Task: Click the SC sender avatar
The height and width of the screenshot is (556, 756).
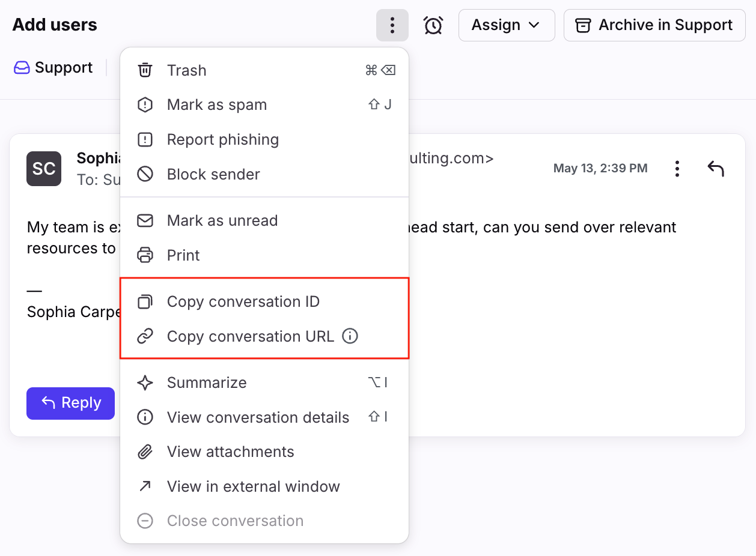Action: [x=44, y=169]
